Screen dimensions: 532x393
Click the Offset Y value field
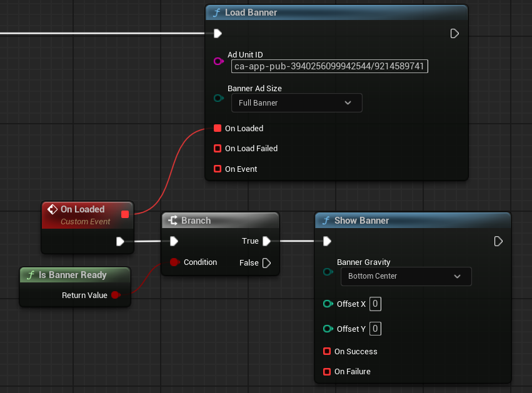click(x=375, y=329)
